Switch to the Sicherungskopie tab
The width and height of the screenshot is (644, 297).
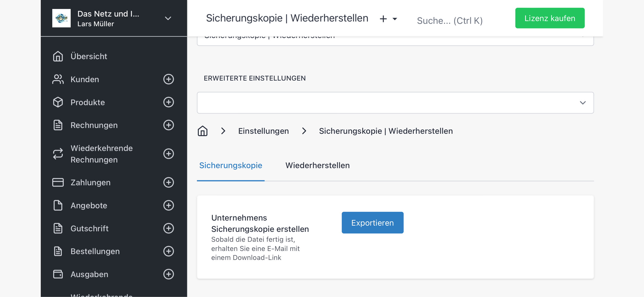231,165
